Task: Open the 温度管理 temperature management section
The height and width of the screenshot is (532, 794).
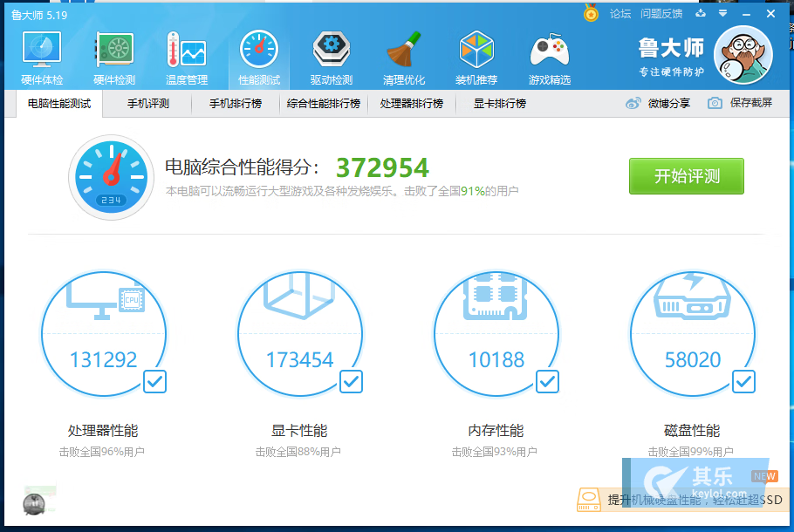Action: 187,58
